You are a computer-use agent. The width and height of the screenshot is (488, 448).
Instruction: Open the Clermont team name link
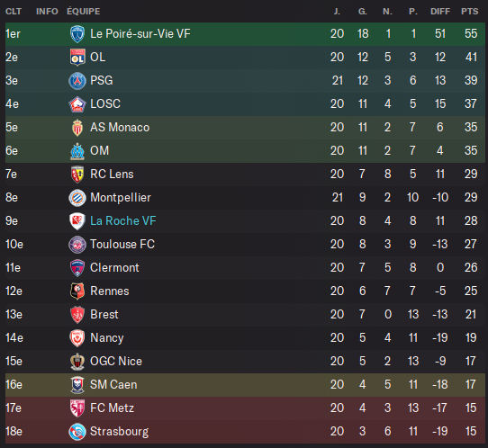point(114,268)
